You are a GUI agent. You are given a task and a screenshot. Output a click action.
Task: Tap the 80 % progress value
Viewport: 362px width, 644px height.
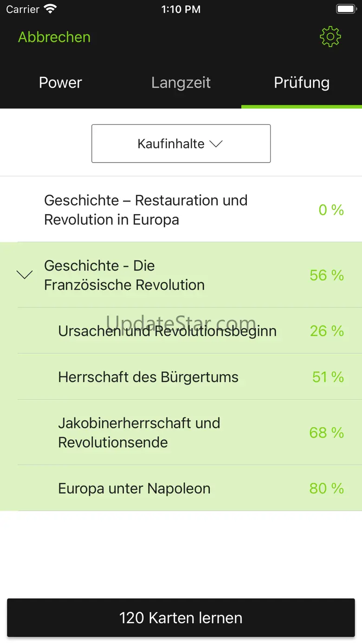327,488
